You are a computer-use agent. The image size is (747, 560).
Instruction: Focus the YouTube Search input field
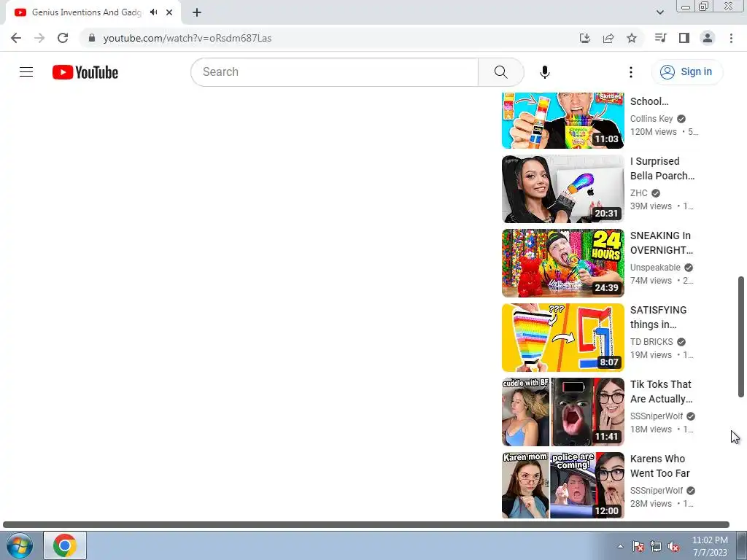334,72
